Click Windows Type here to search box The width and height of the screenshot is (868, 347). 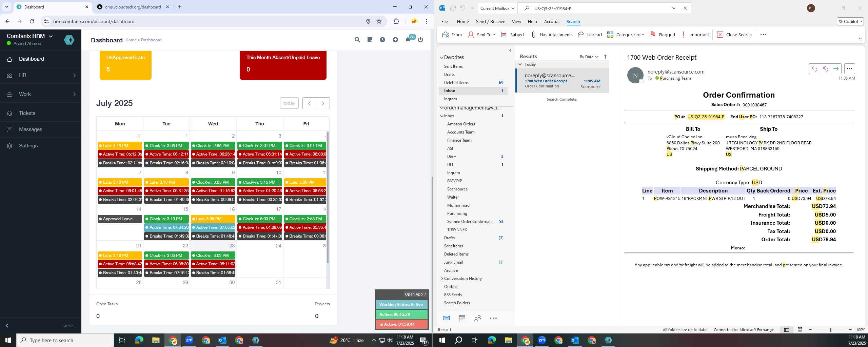coord(65,340)
